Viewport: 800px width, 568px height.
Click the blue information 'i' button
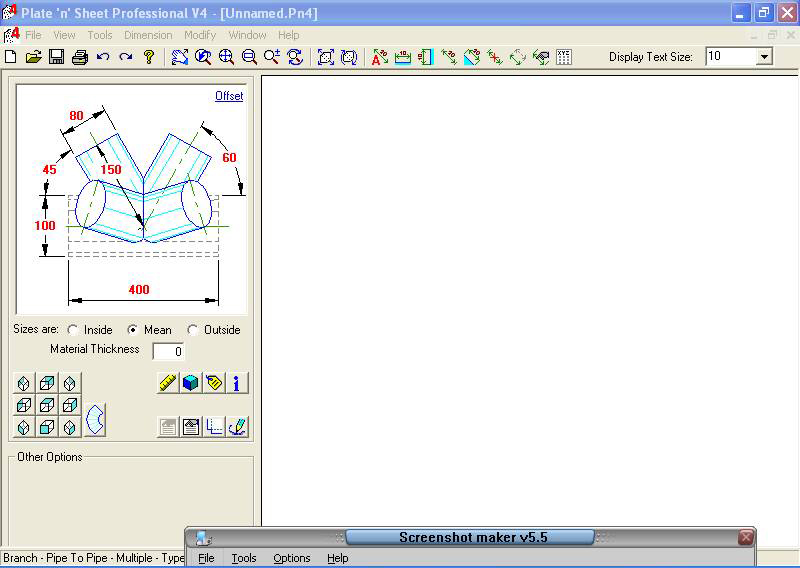(237, 383)
